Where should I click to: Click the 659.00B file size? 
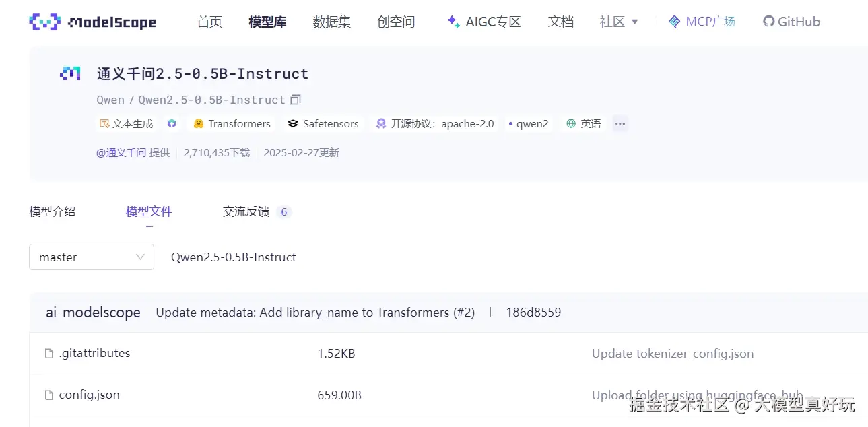tap(339, 395)
